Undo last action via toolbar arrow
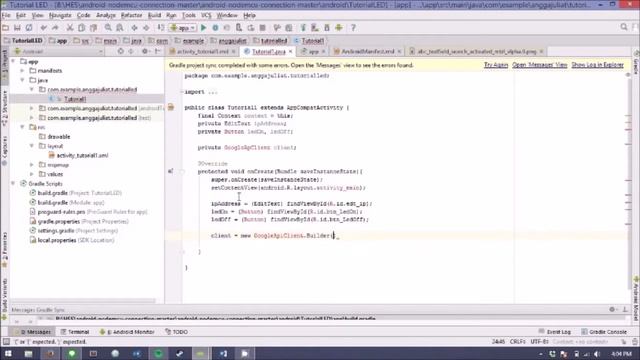Viewport: 640px width, 360px height. 43,28
